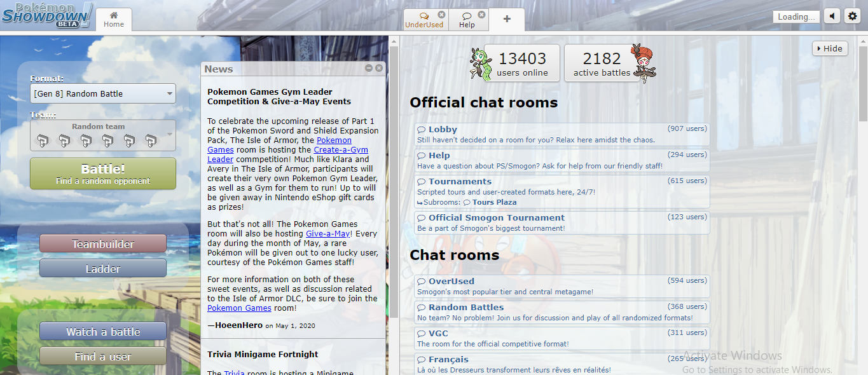Image resolution: width=868 pixels, height=375 pixels.
Task: Switch to the UnderUsed tab
Action: 424,20
